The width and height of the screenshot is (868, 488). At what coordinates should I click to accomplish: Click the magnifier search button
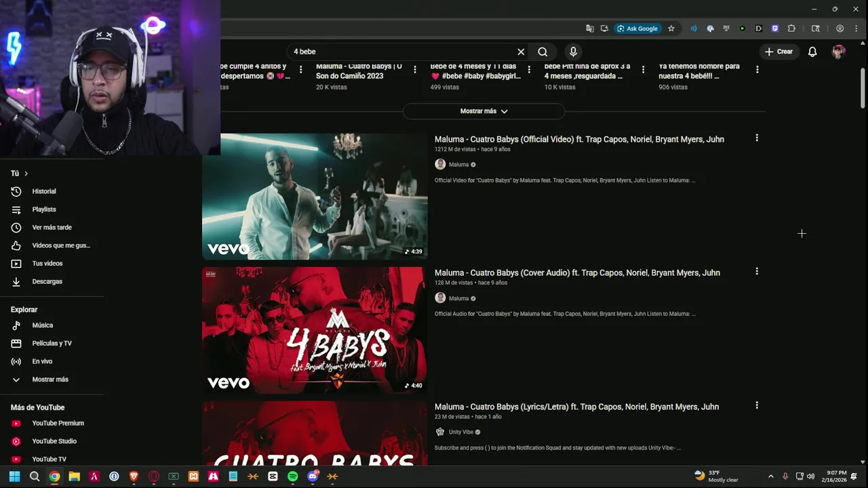pyautogui.click(x=542, y=52)
